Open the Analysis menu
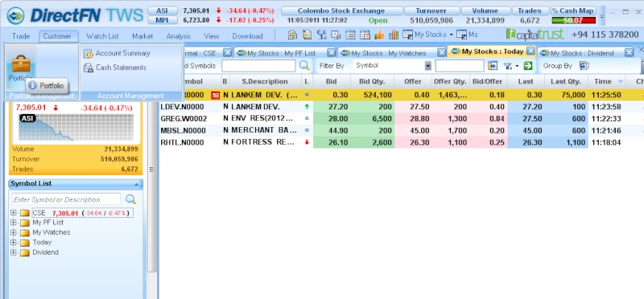The height and width of the screenshot is (299, 644). 178,36
